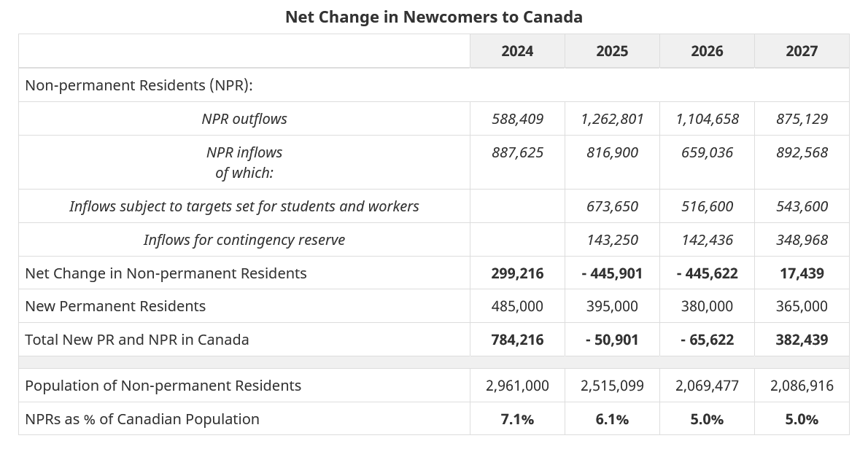Click the 2026 column header
The width and height of the screenshot is (868, 449).
click(x=707, y=51)
